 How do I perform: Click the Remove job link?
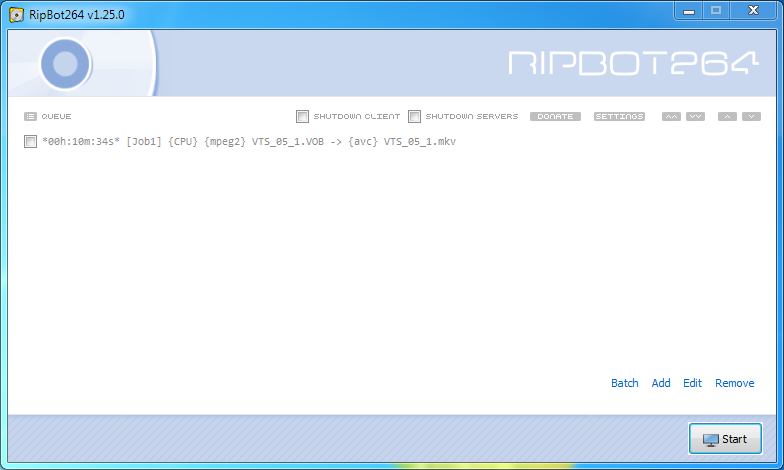tap(734, 383)
